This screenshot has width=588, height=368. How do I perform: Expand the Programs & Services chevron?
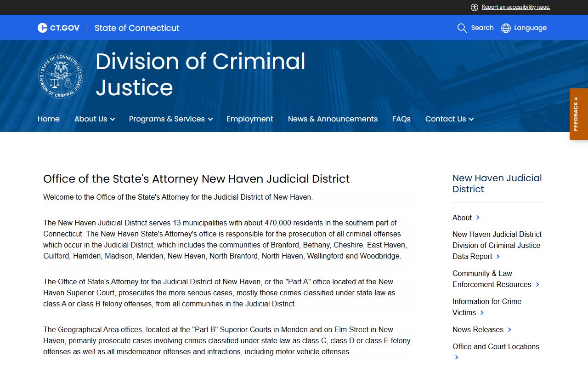pos(210,119)
